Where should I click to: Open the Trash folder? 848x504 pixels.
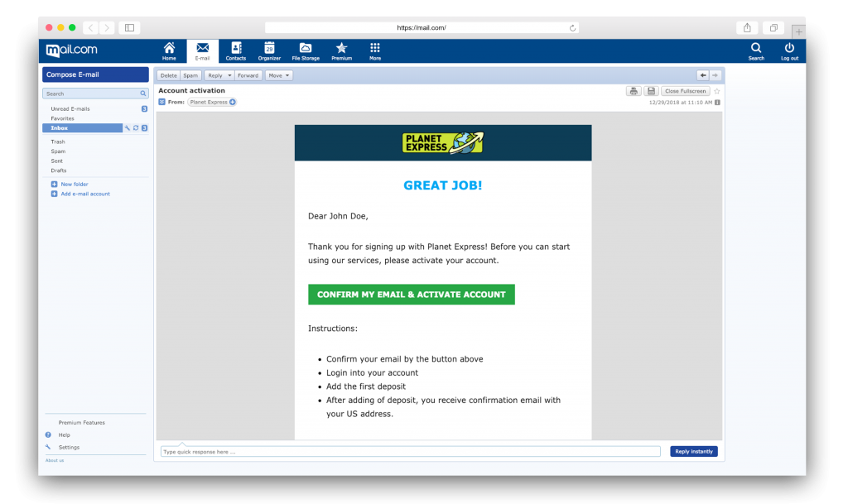coord(58,142)
